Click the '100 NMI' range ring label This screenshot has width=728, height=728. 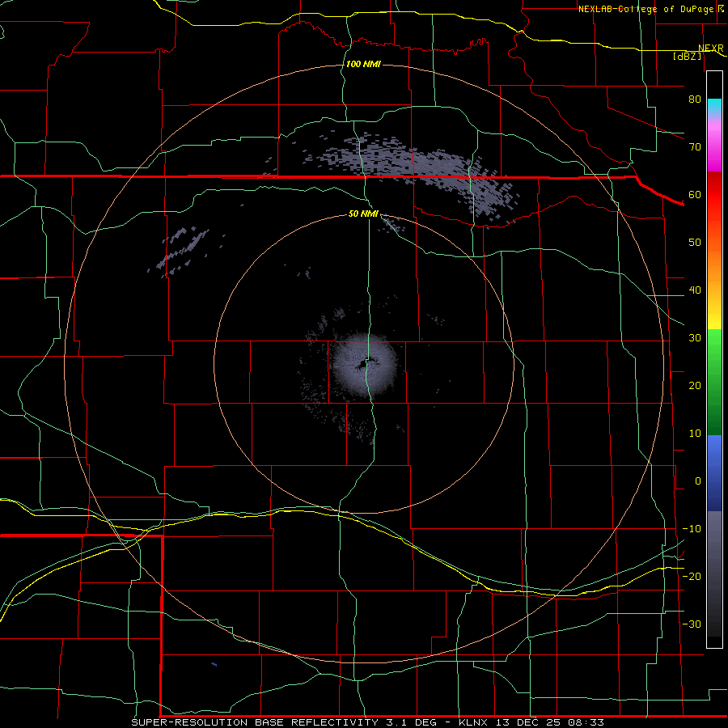[363, 64]
